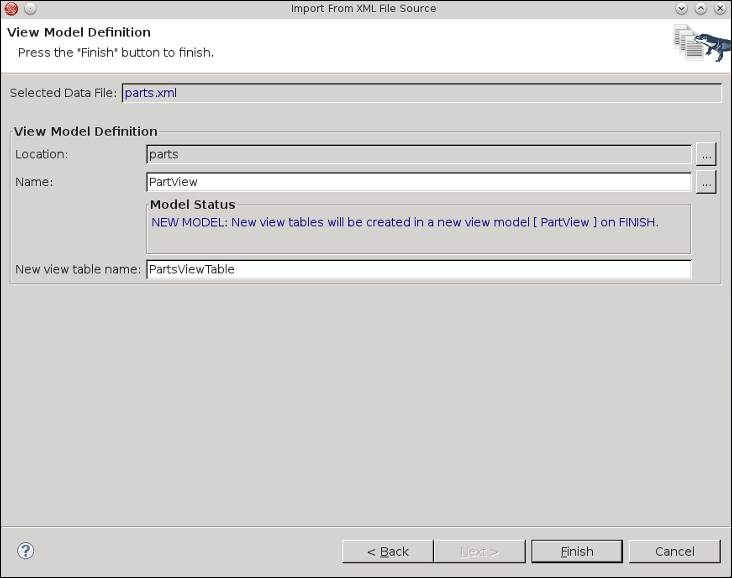Select the Selected Data File parts.xml field

coord(421,93)
